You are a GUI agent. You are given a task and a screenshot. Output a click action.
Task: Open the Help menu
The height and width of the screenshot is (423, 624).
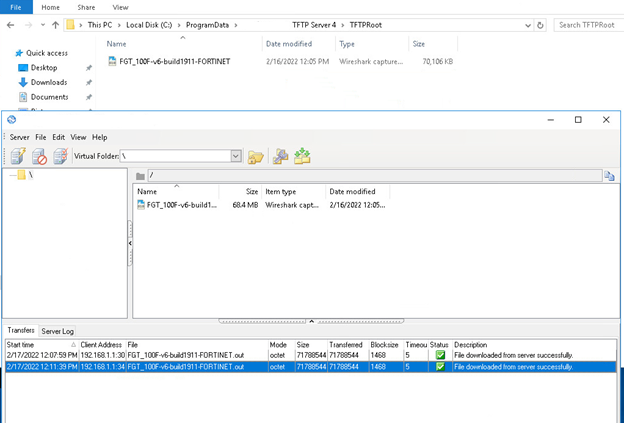coord(99,137)
